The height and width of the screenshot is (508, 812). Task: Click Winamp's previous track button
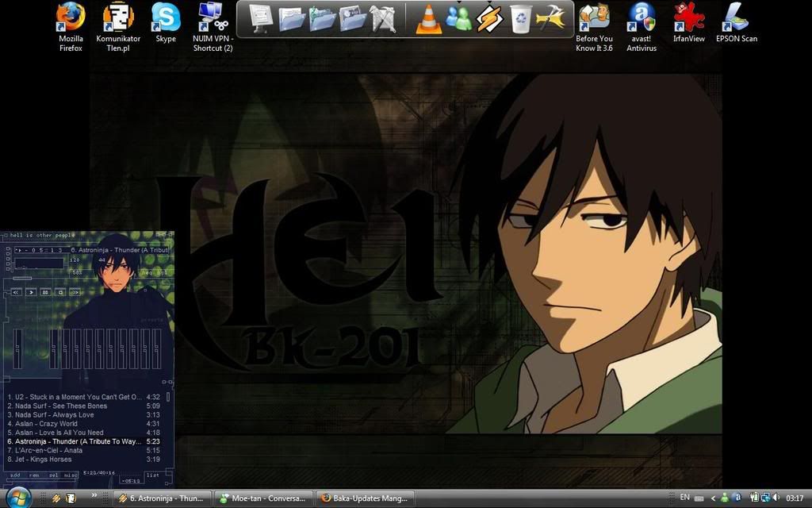(16, 292)
